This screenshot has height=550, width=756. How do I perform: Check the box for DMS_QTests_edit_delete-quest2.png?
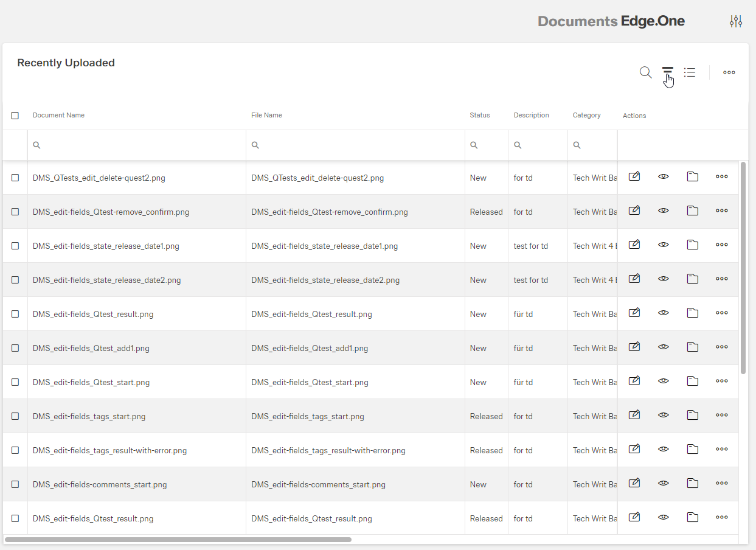click(x=15, y=178)
